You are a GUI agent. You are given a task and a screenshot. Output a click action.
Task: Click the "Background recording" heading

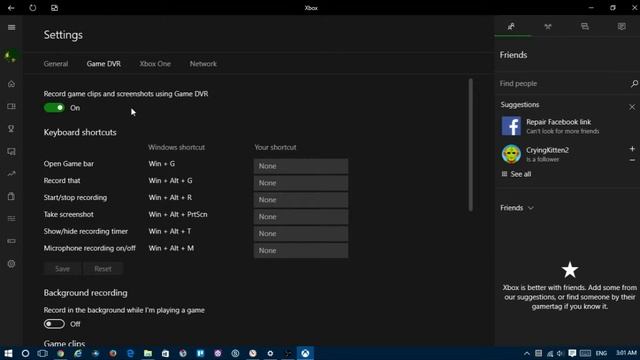coord(85,293)
